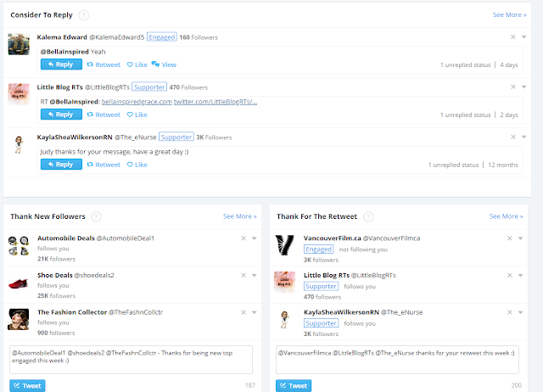Open the bellainspiredgrace.com link
This screenshot has width=543, height=392.
click(x=137, y=102)
